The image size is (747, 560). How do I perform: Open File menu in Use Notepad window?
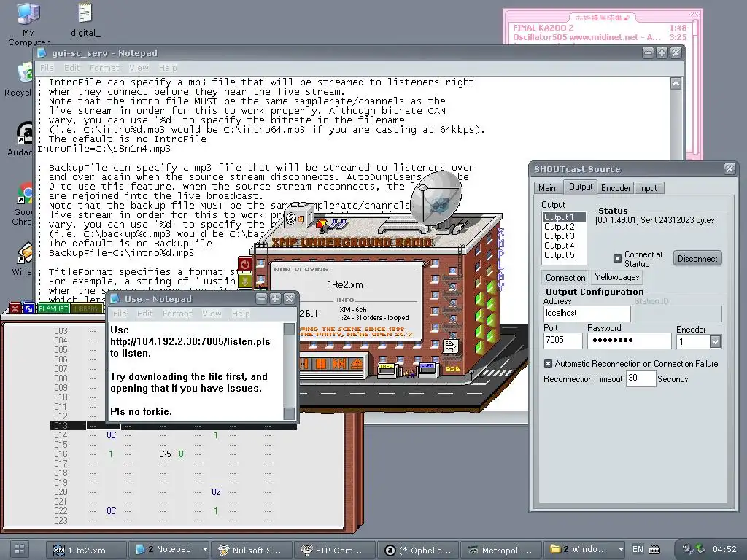point(120,314)
